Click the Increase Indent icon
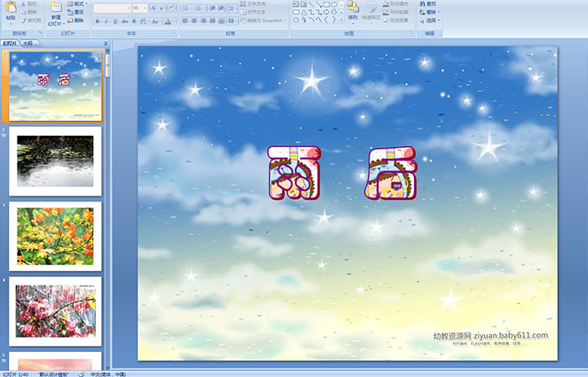Viewport: 588px width, 377px height. (221, 8)
